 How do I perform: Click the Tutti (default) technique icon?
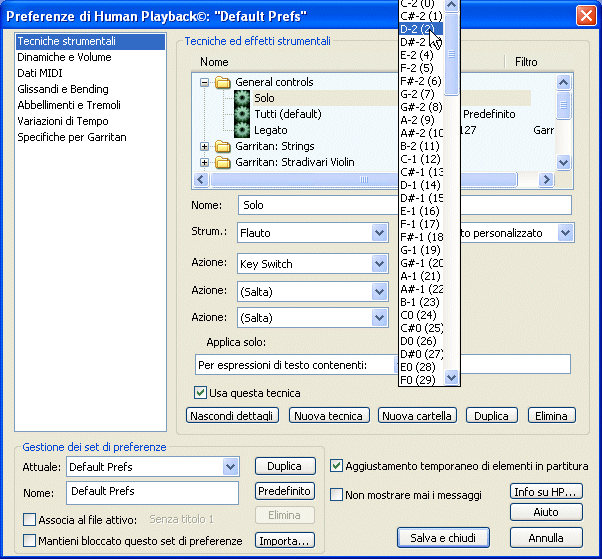[241, 114]
